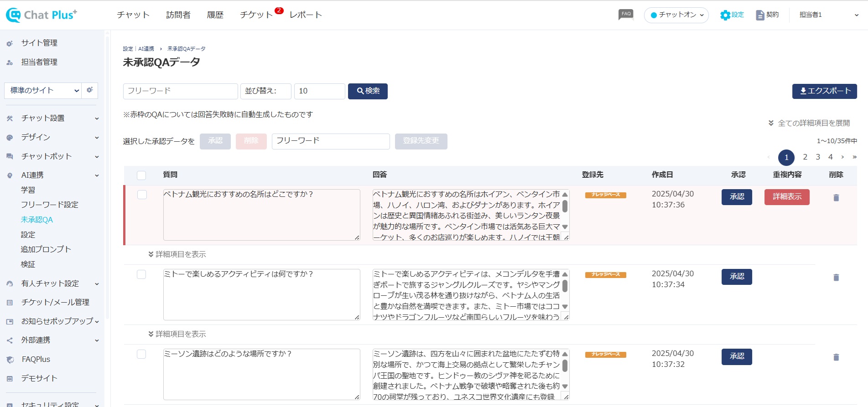The image size is (868, 407).
Task: Click the site settings gear beside site selector
Action: point(90,90)
